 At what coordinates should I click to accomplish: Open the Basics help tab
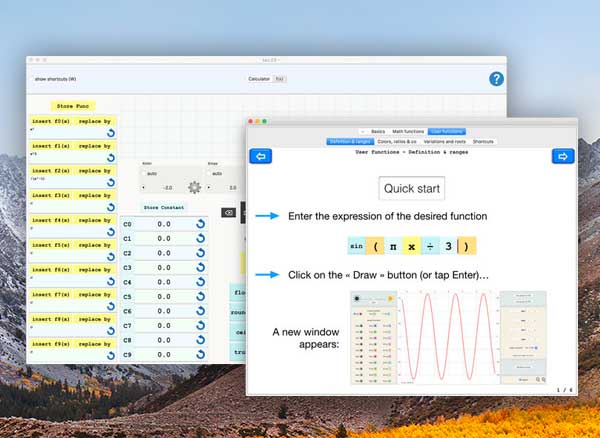tap(378, 132)
